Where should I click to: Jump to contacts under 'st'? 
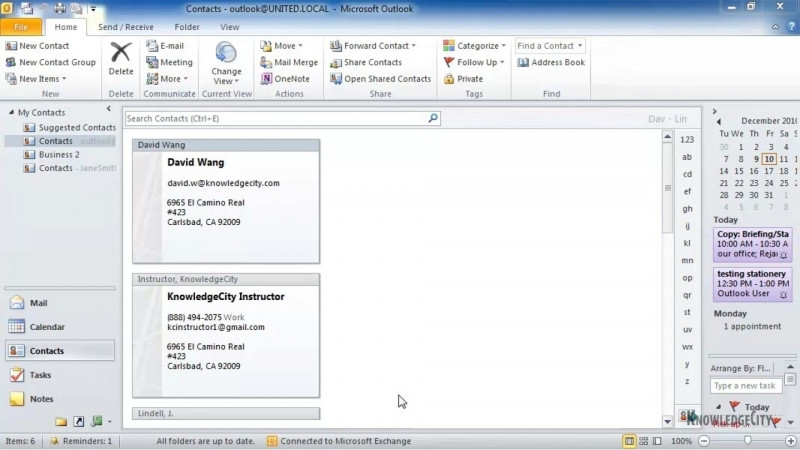(687, 312)
